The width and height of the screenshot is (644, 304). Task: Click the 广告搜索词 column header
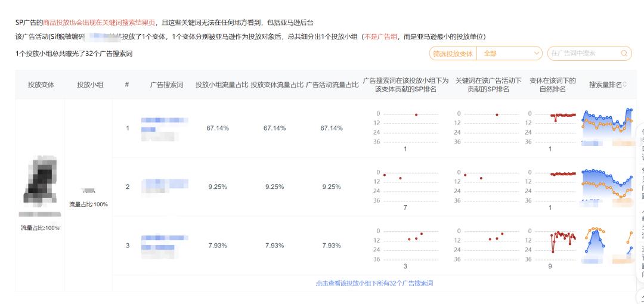pos(166,85)
